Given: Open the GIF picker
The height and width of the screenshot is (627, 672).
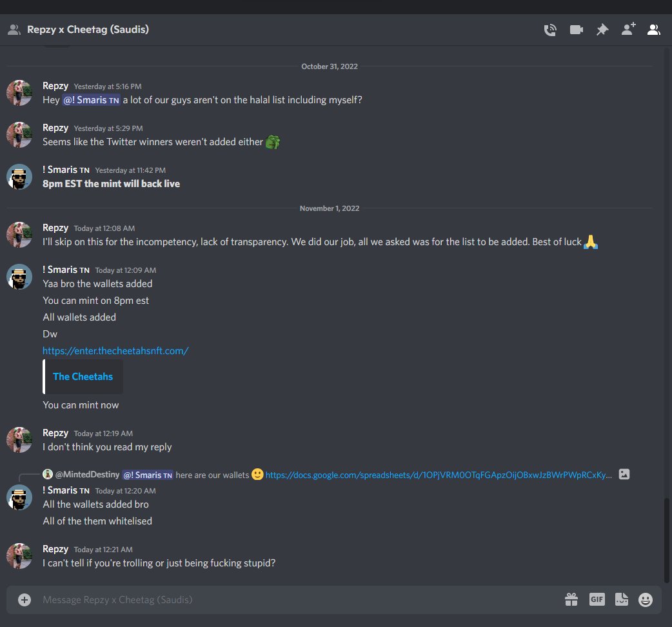Looking at the screenshot, I should (597, 599).
